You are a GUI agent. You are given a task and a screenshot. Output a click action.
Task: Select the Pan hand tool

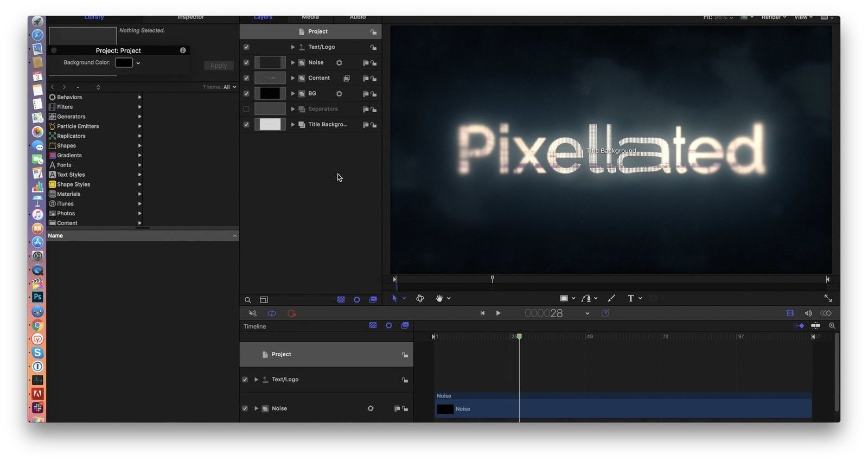point(439,298)
